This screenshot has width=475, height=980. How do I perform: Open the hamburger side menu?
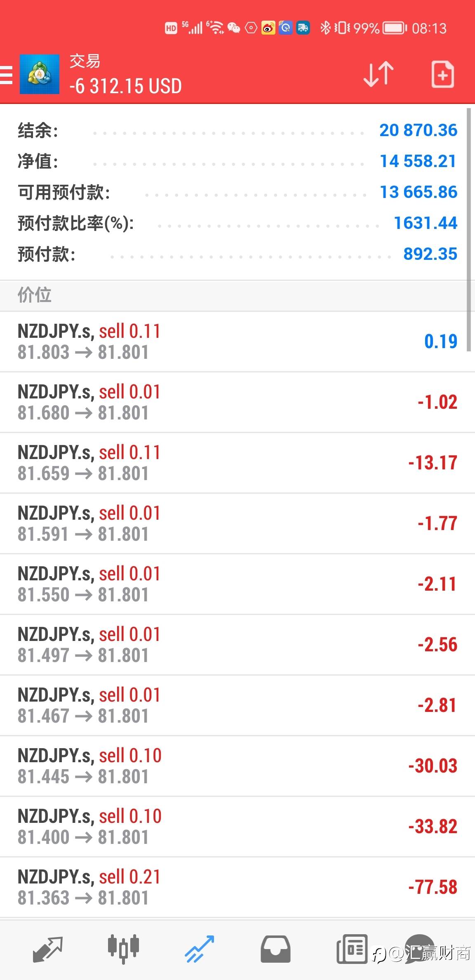point(7,75)
